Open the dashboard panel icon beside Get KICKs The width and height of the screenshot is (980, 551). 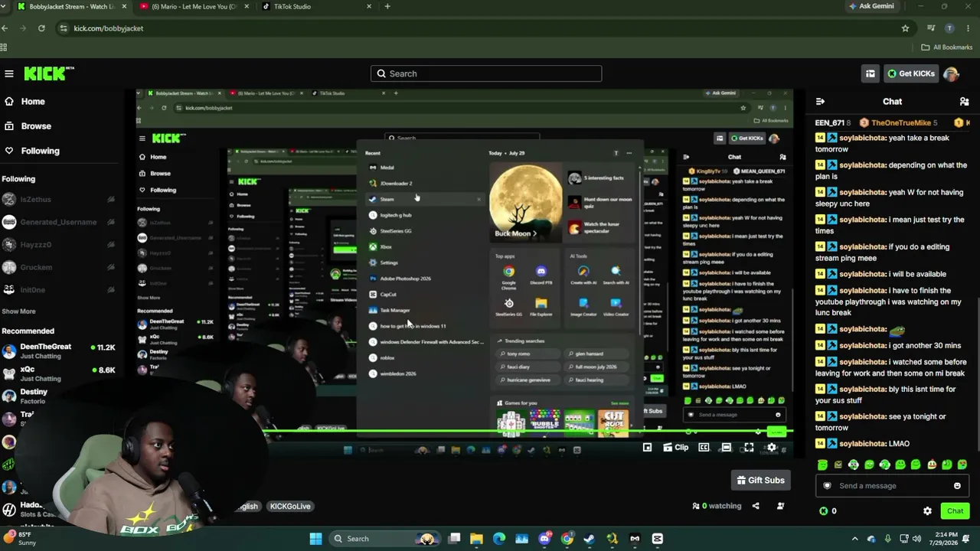871,73
